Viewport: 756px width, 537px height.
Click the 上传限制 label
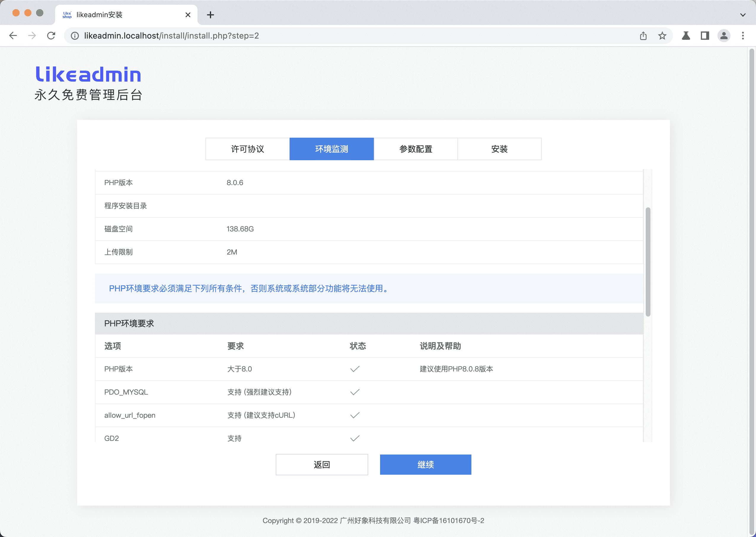[x=118, y=252]
